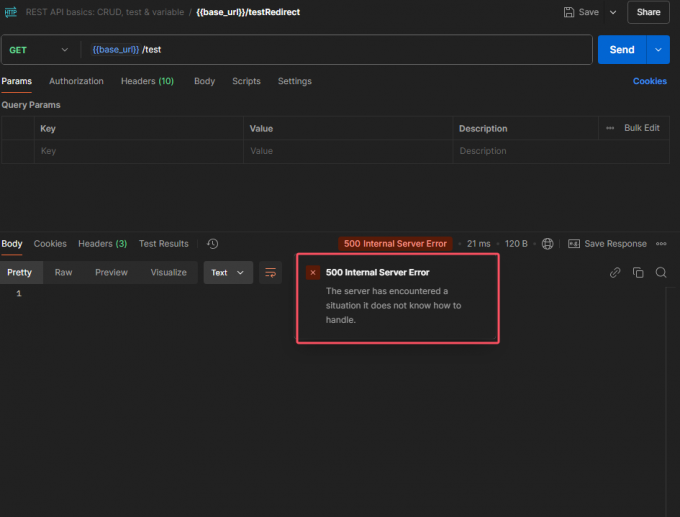Click the Description input cell
This screenshot has width=680, height=517.
coord(561,151)
